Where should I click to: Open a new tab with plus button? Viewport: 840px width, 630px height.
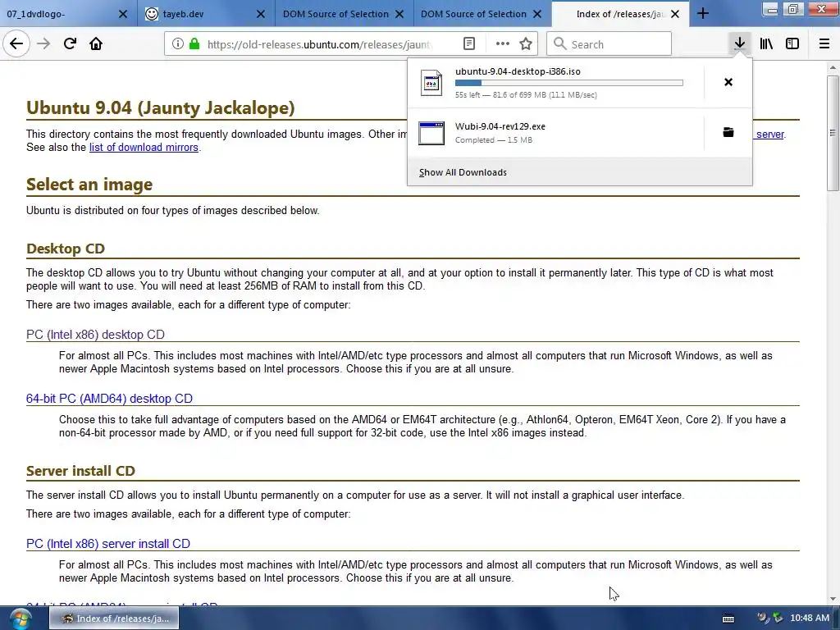point(703,14)
